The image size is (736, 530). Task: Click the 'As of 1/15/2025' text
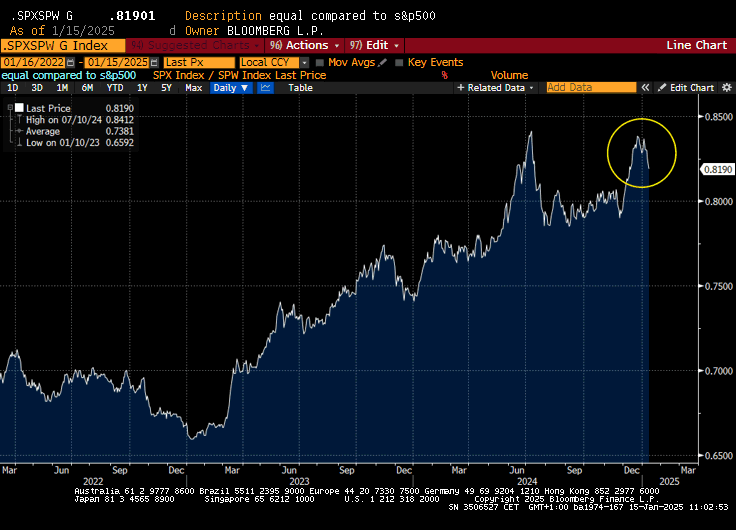[62, 31]
